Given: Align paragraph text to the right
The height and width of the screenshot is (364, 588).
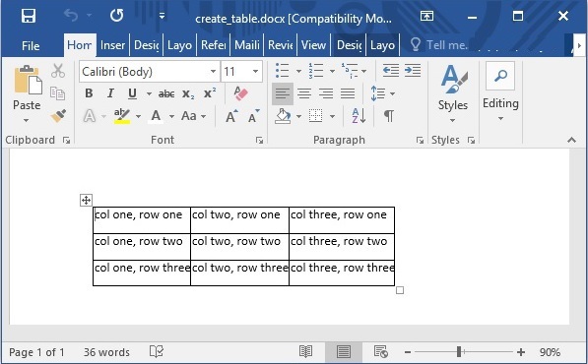Looking at the screenshot, I should (326, 93).
